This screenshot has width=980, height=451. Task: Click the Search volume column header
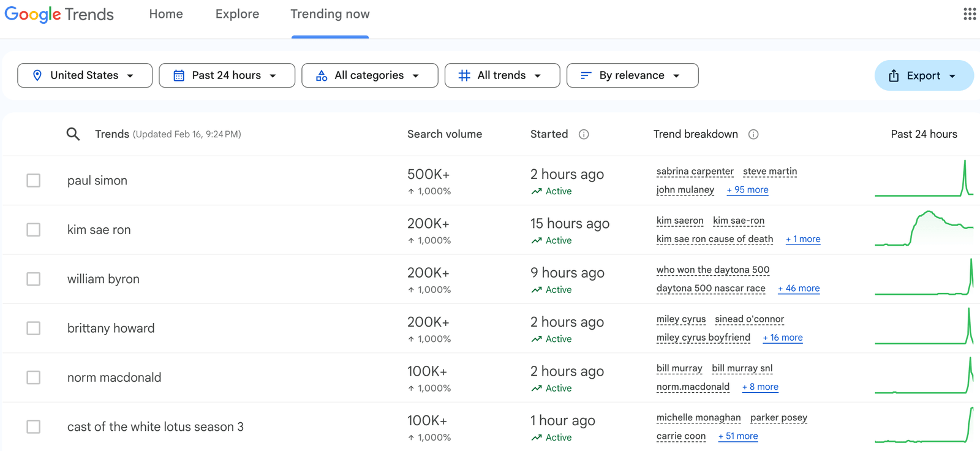pos(445,134)
